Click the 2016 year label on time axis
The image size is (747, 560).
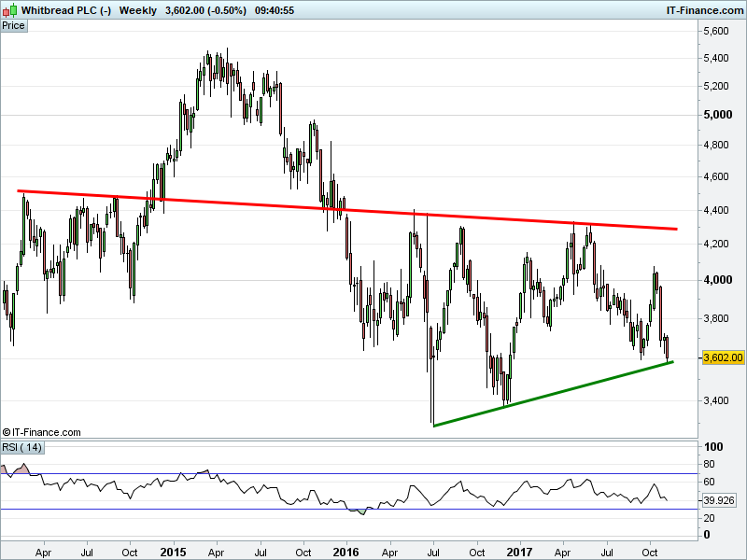coord(345,553)
